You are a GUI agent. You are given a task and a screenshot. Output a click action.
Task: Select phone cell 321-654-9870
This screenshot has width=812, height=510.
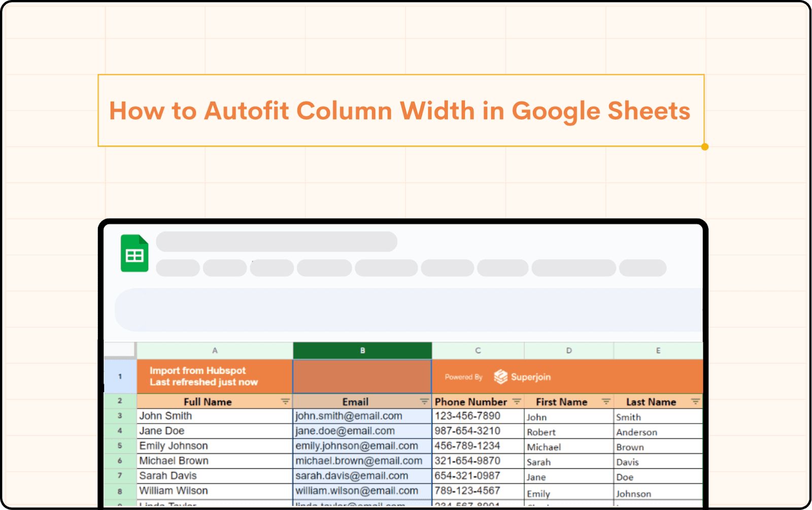coord(478,461)
